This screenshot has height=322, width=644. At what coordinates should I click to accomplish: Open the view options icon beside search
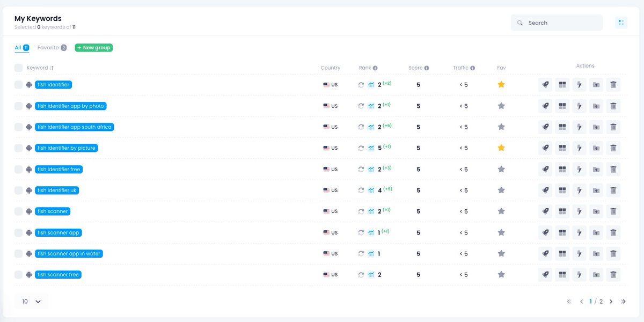[x=621, y=23]
